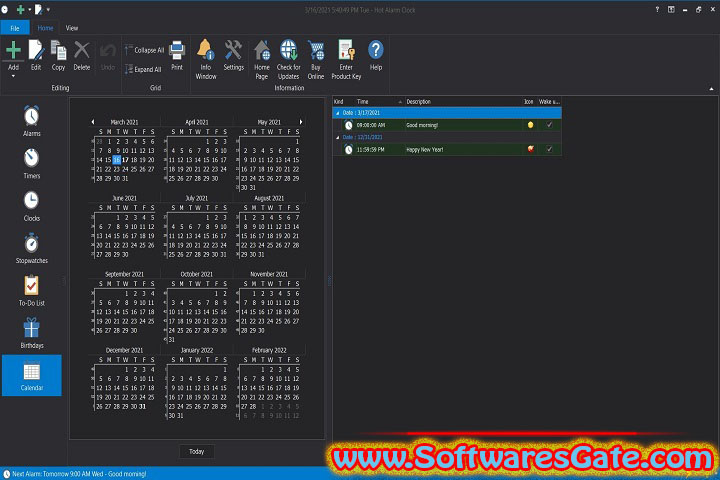Collapse the Date 3/17/2021 group
Screen dimensions: 720x480
click(338, 113)
